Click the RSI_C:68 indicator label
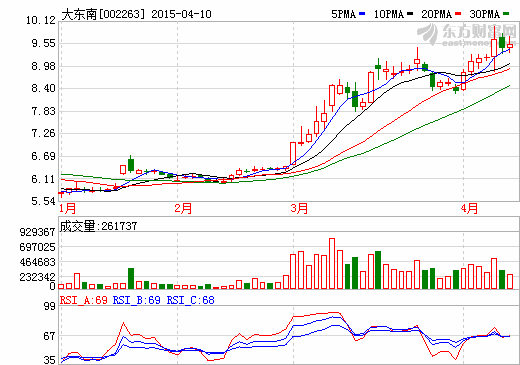 (190, 300)
